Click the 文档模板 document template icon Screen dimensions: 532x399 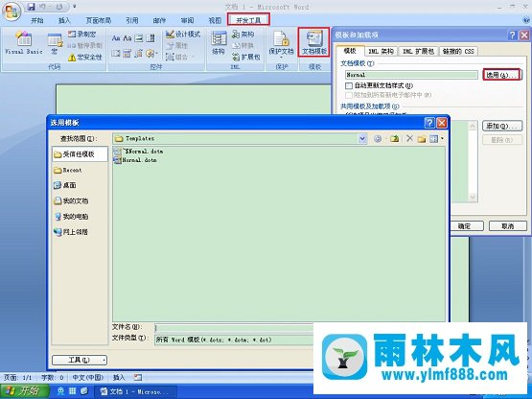pos(314,42)
